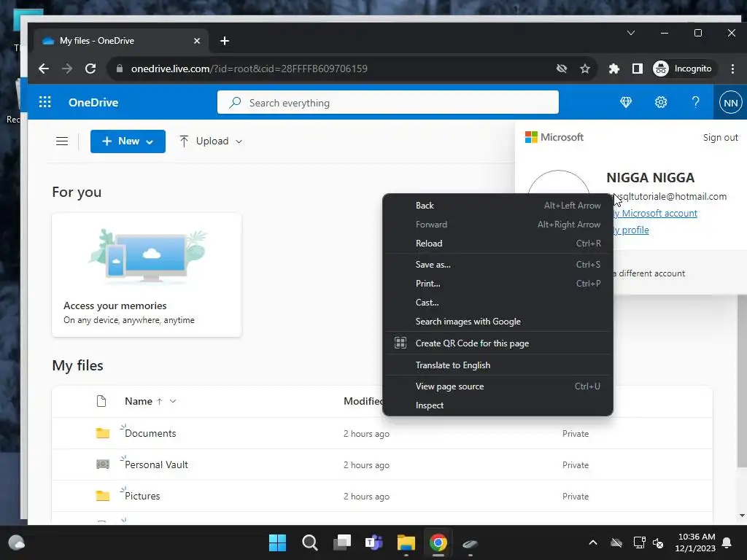Click the browser address bar URL

249,69
